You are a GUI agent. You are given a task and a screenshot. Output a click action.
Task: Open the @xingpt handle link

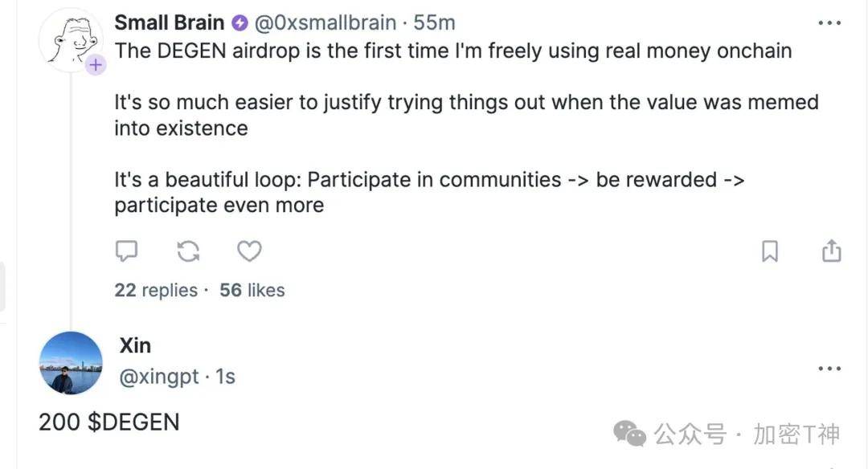[x=159, y=377]
